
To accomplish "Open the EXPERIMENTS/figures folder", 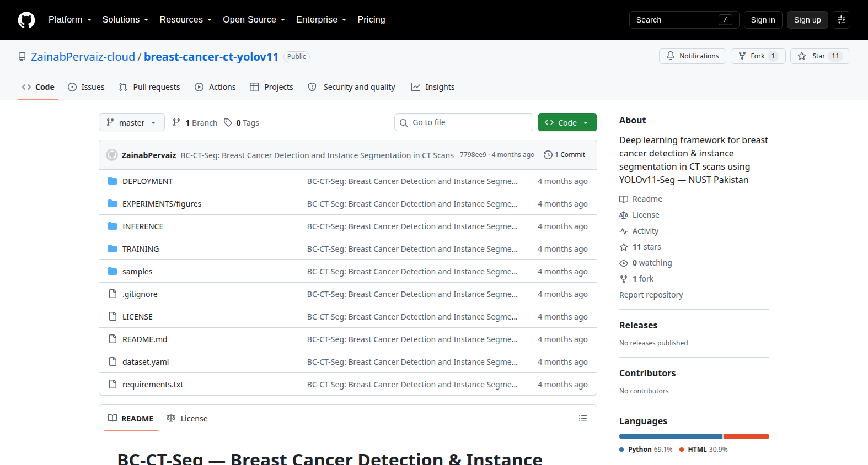I will click(x=162, y=204).
